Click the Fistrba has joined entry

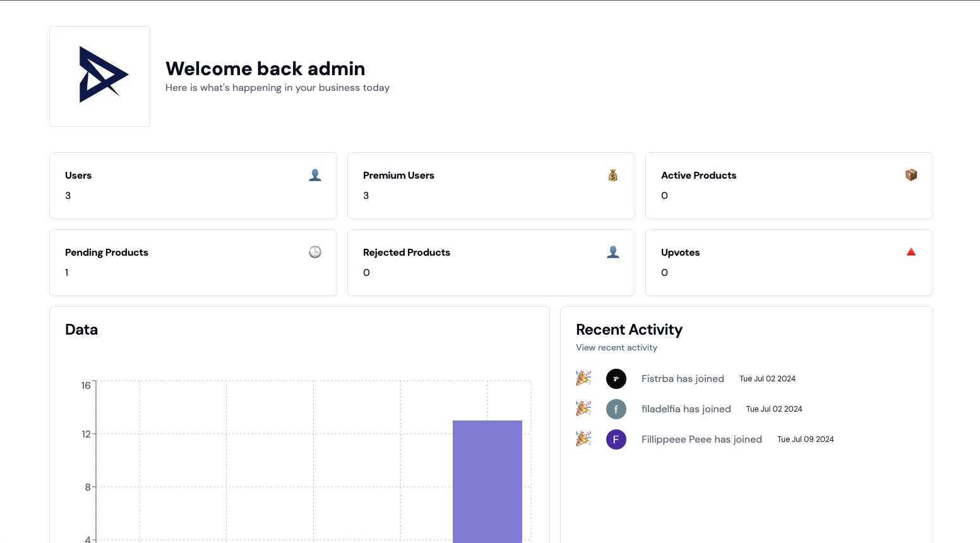683,378
